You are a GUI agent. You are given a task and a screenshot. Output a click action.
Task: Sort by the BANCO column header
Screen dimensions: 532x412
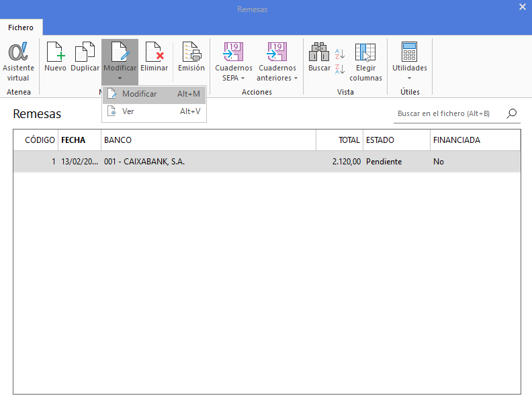point(208,140)
